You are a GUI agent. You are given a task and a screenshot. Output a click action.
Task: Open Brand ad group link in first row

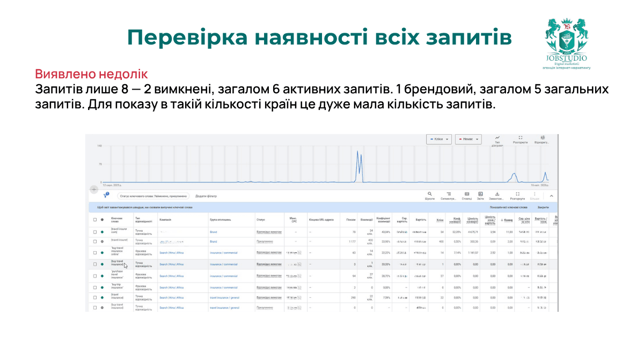(x=213, y=232)
